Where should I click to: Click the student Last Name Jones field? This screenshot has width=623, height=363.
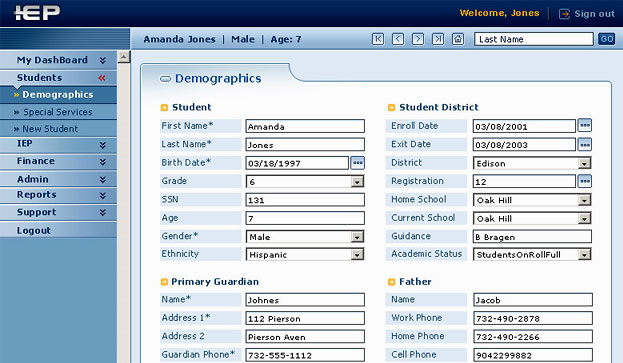[x=305, y=145]
